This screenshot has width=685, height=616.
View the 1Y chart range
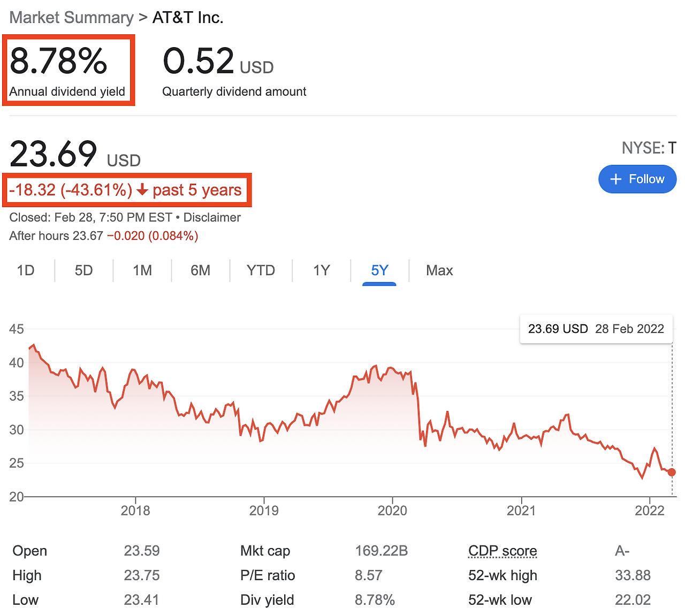322,270
